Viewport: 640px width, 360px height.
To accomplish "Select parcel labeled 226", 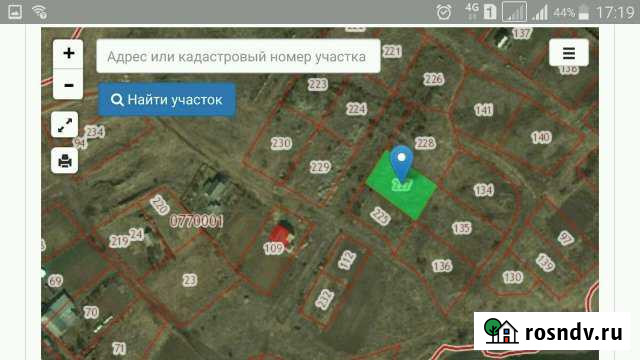I will (433, 79).
